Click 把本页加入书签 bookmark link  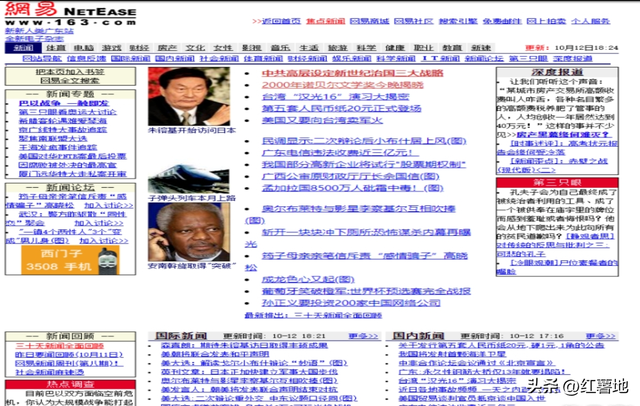point(70,72)
